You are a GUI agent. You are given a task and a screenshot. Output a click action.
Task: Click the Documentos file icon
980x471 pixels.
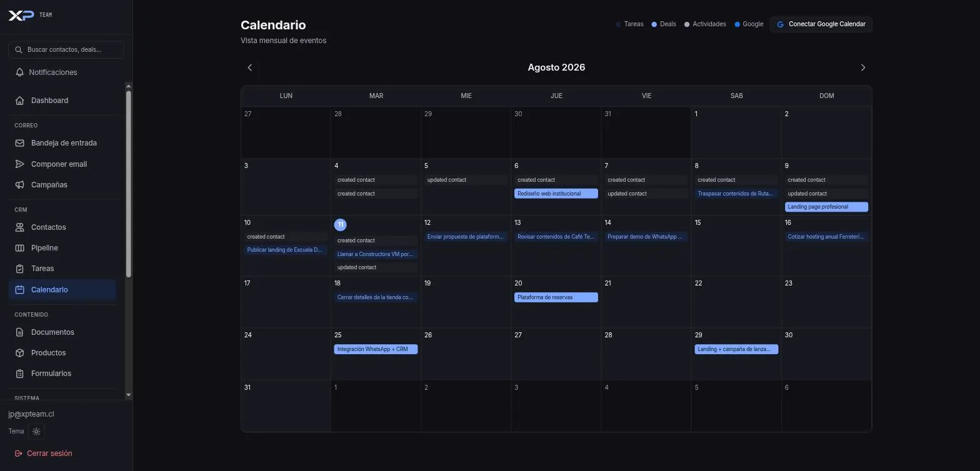[20, 332]
